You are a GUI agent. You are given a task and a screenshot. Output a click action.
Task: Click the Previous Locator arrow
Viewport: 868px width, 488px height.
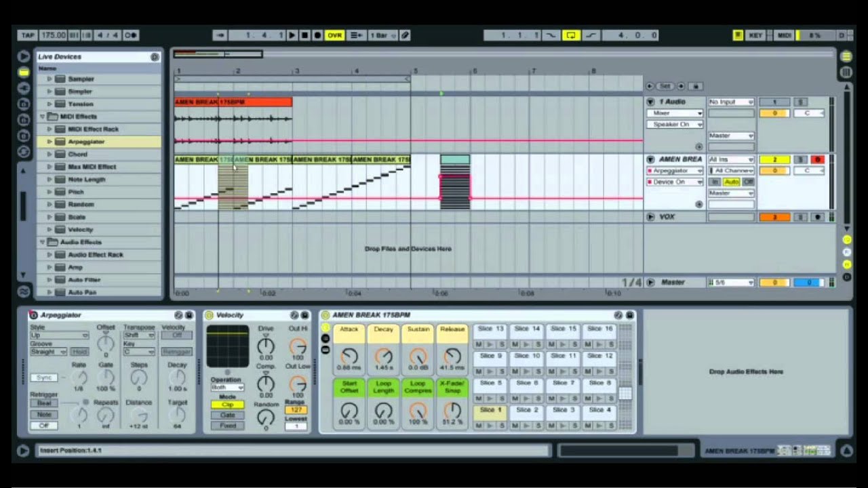click(650, 86)
